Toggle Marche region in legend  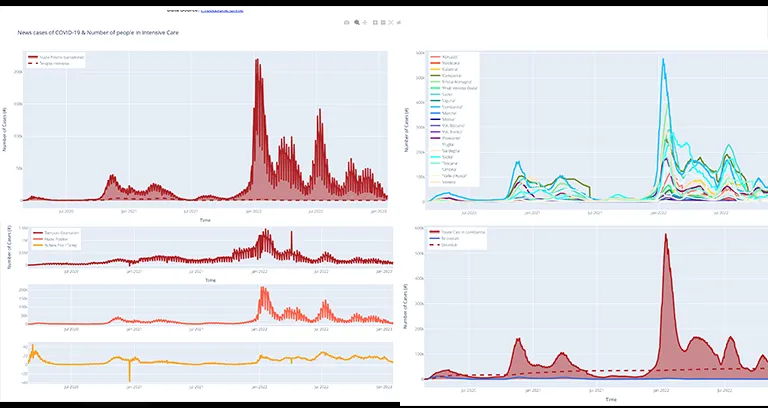[443, 113]
